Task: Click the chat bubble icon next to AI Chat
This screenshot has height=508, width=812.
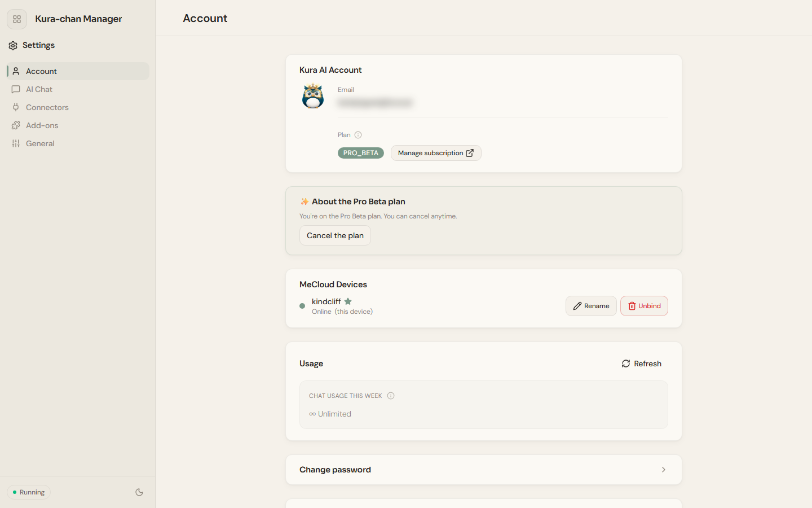Action: point(16,89)
